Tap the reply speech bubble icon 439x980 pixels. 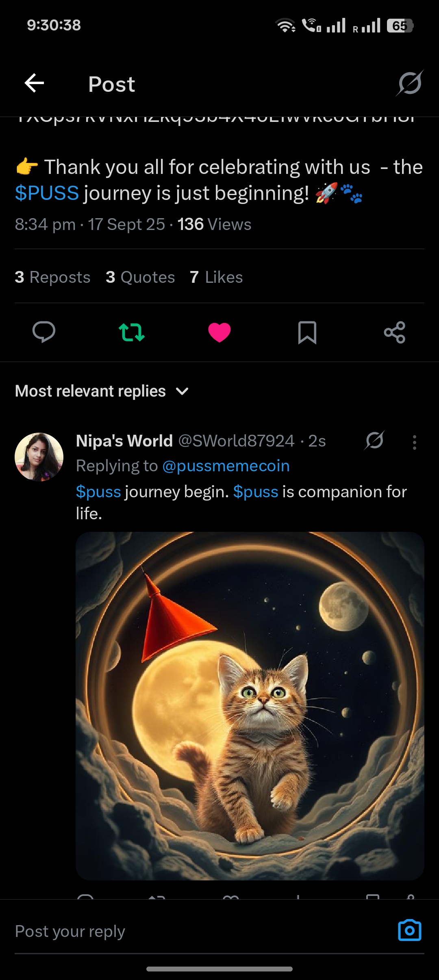point(44,332)
